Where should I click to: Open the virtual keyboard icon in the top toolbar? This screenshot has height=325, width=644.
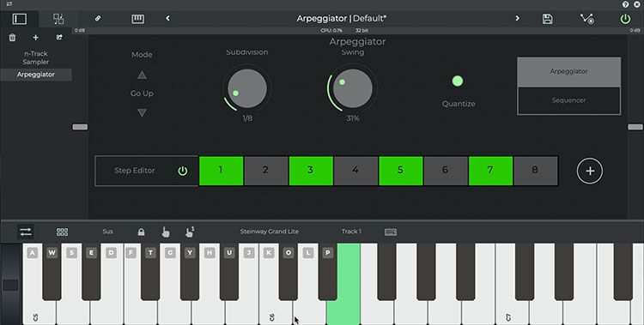(x=137, y=19)
